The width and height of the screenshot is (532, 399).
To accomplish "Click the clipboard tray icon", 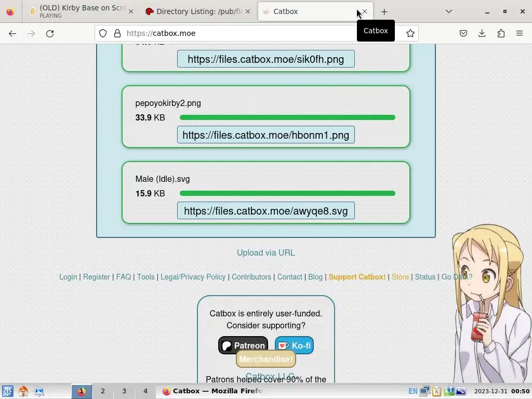I will pyautogui.click(x=436, y=391).
